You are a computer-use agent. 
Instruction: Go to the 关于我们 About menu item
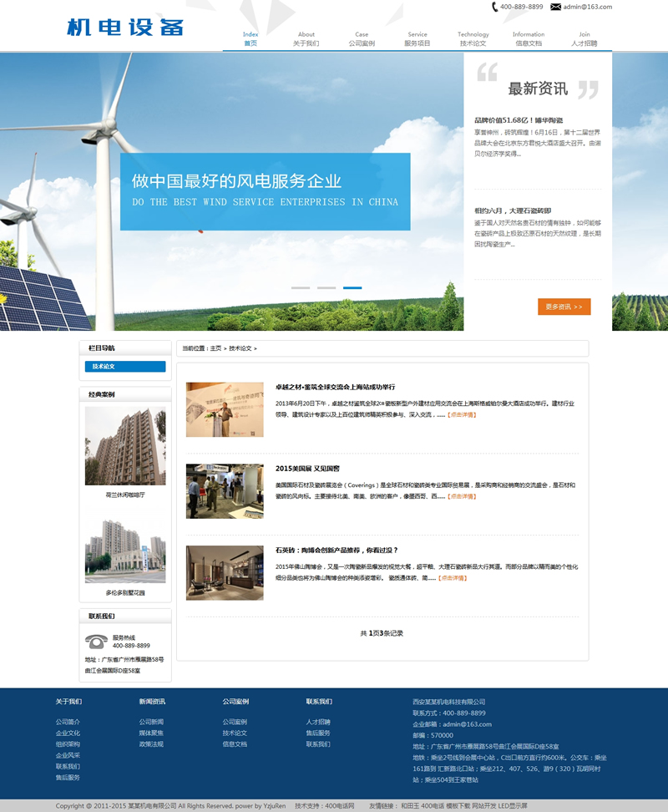click(306, 38)
